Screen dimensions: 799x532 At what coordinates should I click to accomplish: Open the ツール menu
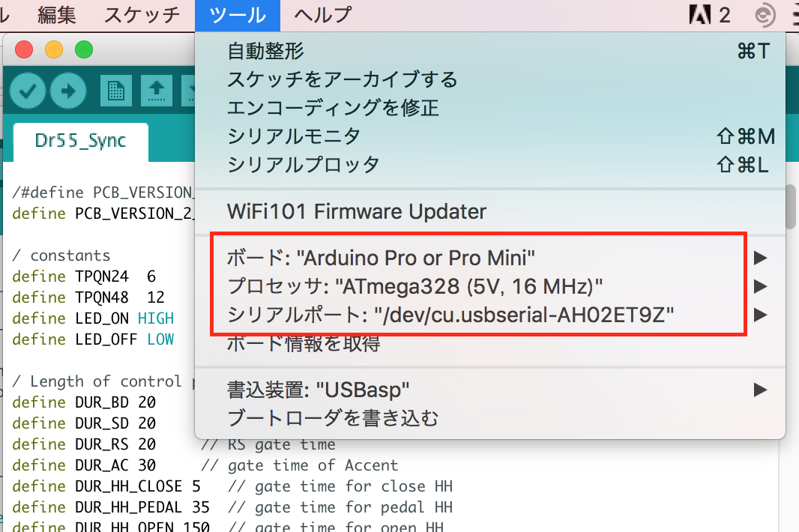point(238,15)
